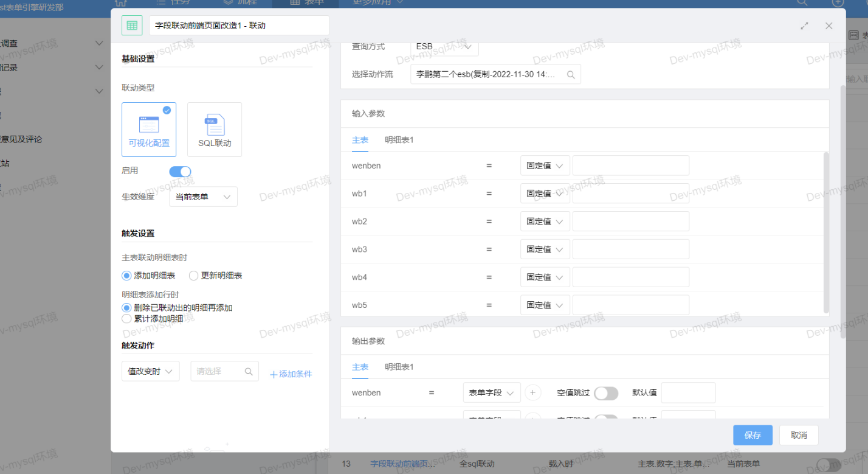Click 默认值 input for wenben output

[688, 392]
